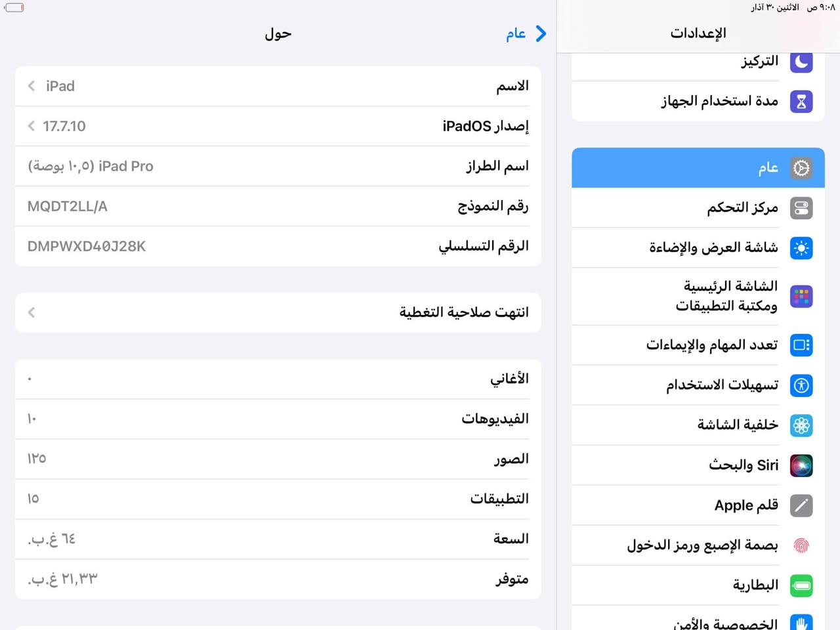840x630 pixels.
Task: Select the Multitasking & Gestures icon
Action: (x=801, y=345)
